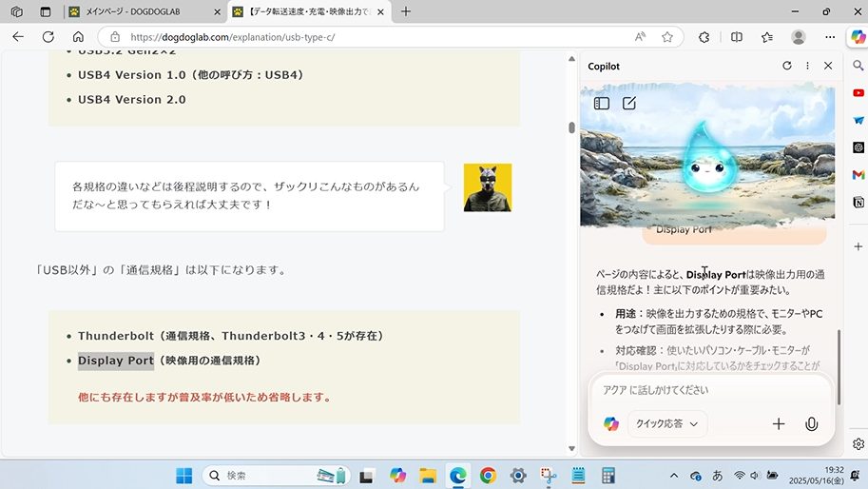Switch to the メインページ - DOGDOGLAB tab
The height and width of the screenshot is (489, 868).
tap(143, 11)
